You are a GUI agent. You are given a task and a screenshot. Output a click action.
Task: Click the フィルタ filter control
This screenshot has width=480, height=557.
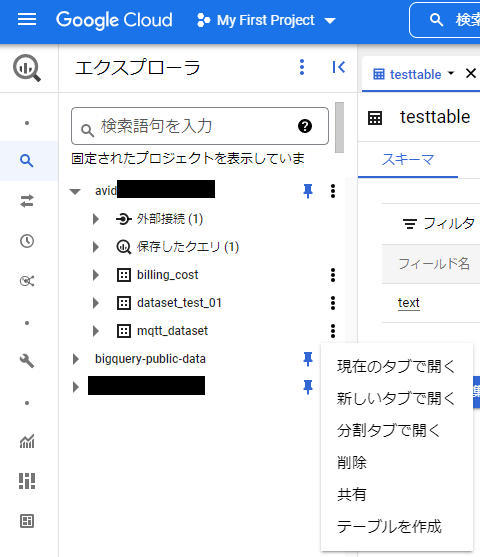[x=438, y=224]
